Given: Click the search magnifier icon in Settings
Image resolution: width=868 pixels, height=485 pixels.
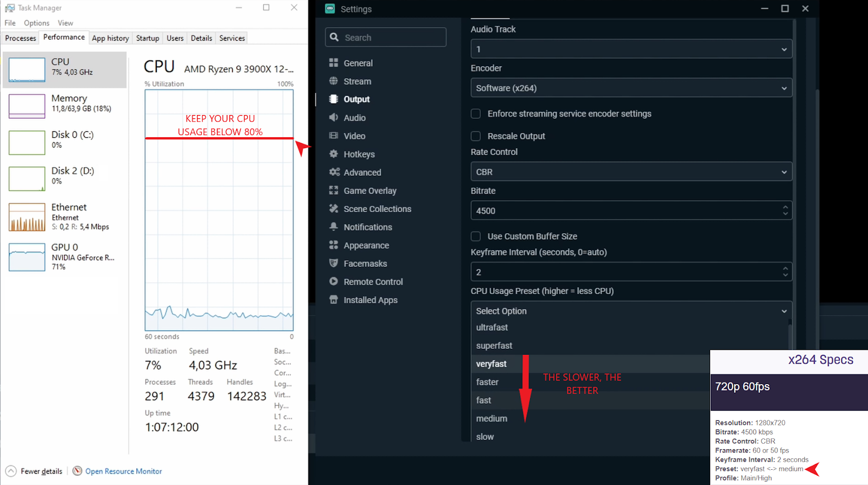Looking at the screenshot, I should pyautogui.click(x=334, y=37).
